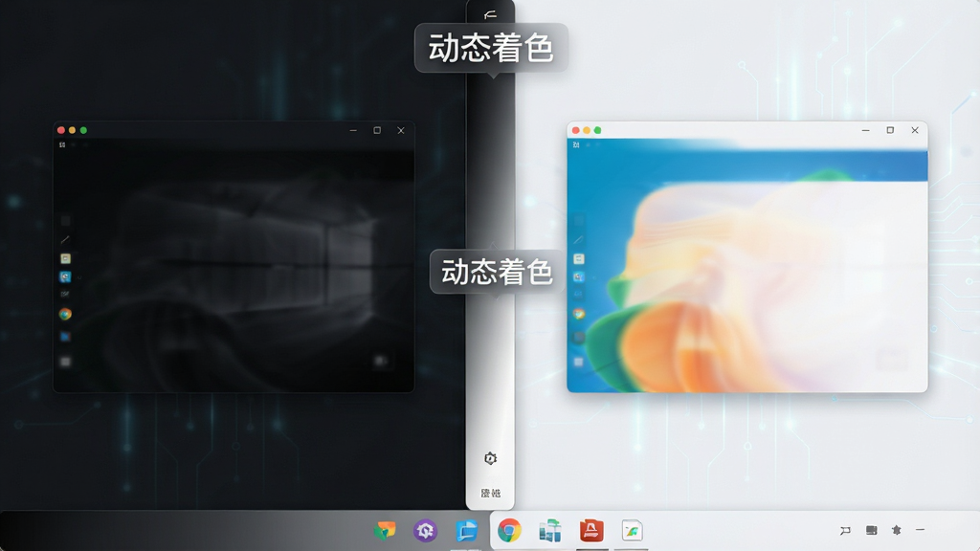Image resolution: width=980 pixels, height=551 pixels.
Task: Open the blue file manager taskbar icon
Action: (x=467, y=530)
